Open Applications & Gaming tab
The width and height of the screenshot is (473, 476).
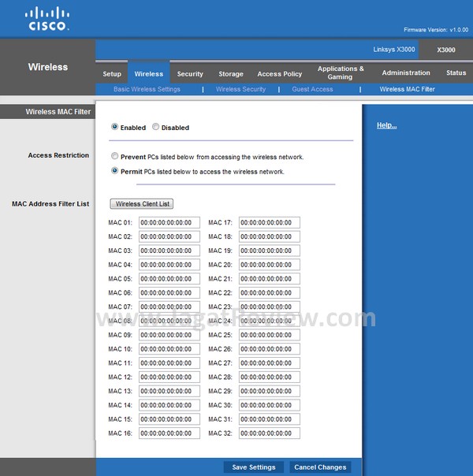341,73
